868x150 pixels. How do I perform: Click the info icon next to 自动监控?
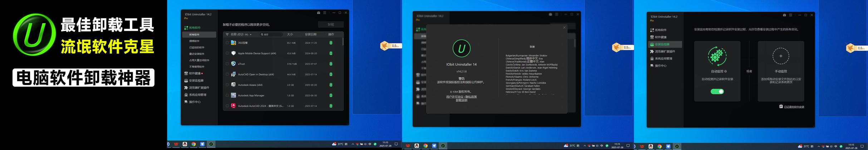pos(725,71)
